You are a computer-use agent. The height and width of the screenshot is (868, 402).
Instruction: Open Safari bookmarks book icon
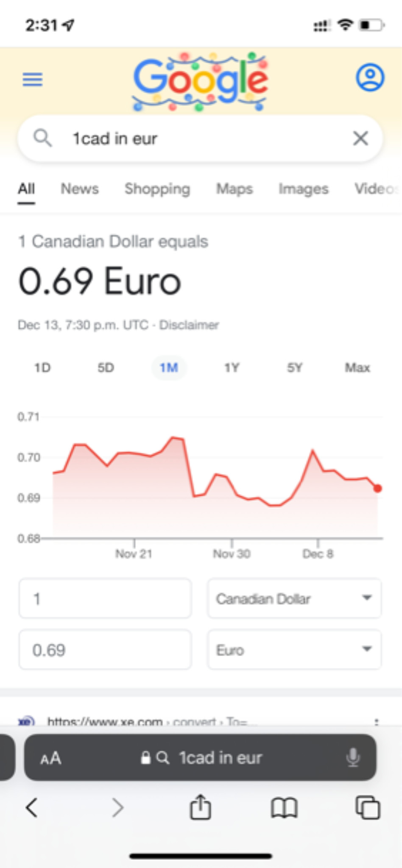[x=284, y=808]
